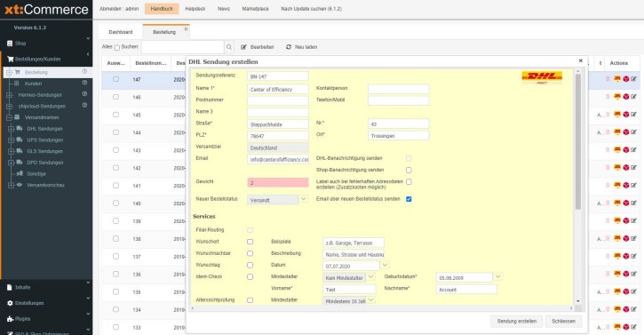Screen dimensions: 644x335
Task: Open the News menu item
Action: (224, 9)
